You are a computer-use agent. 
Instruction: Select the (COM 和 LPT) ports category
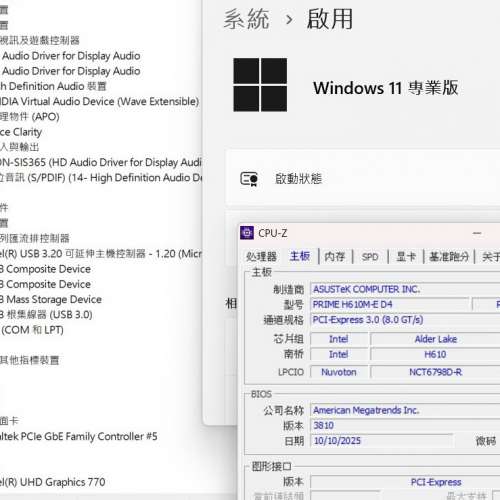(x=32, y=330)
